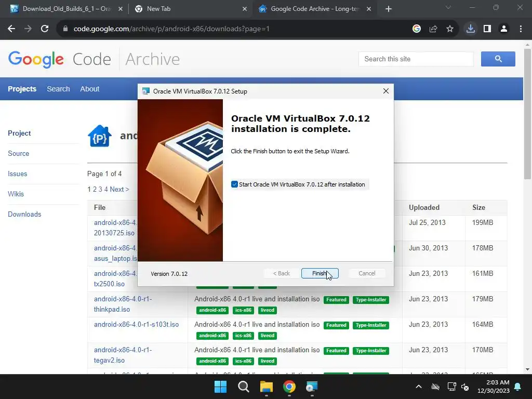Viewport: 532px width, 399px height.
Task: Open Source in sidebar
Action: pos(18,153)
